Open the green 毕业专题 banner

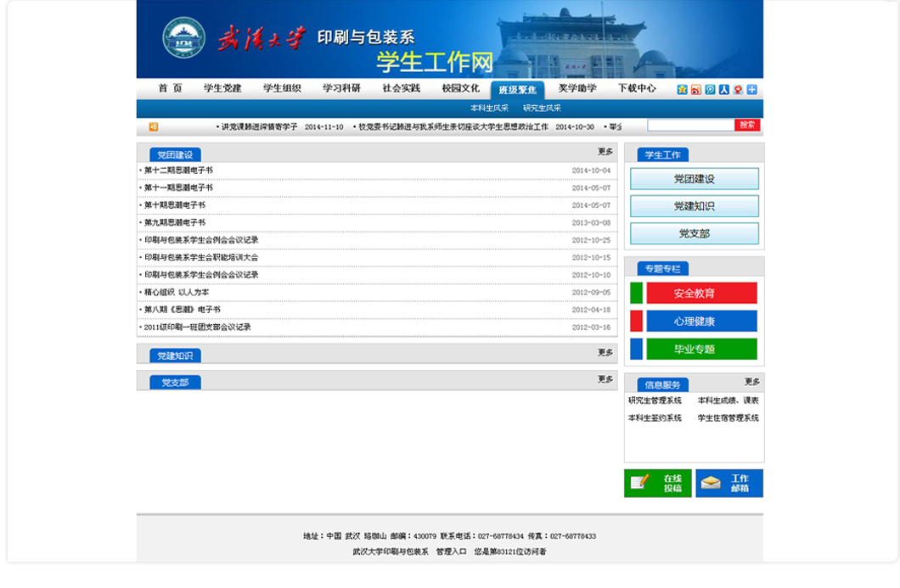click(x=701, y=349)
